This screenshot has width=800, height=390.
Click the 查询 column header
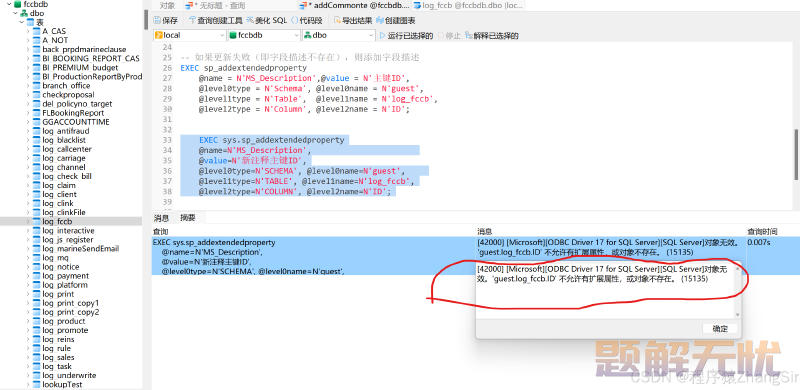pos(160,232)
